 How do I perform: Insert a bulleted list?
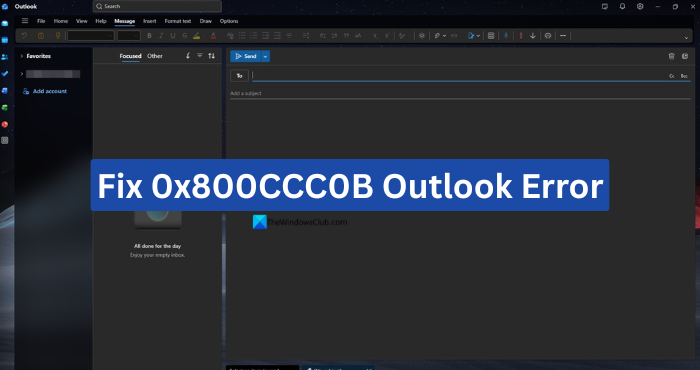point(242,36)
